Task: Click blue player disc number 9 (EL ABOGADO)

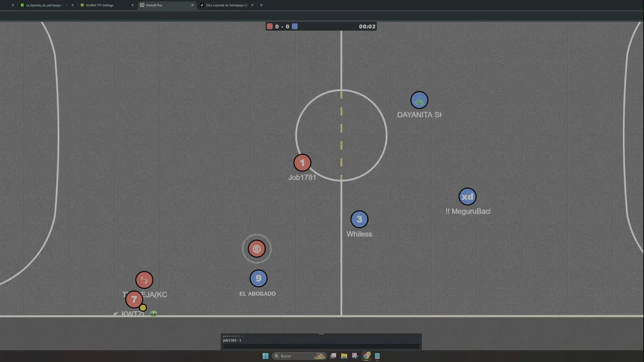Action: click(259, 279)
